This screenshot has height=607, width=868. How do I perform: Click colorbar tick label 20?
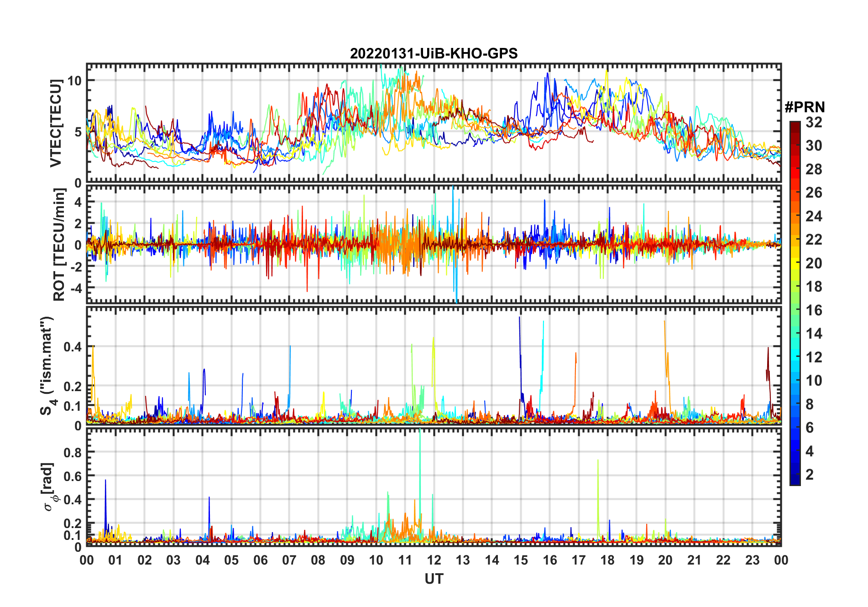click(814, 263)
